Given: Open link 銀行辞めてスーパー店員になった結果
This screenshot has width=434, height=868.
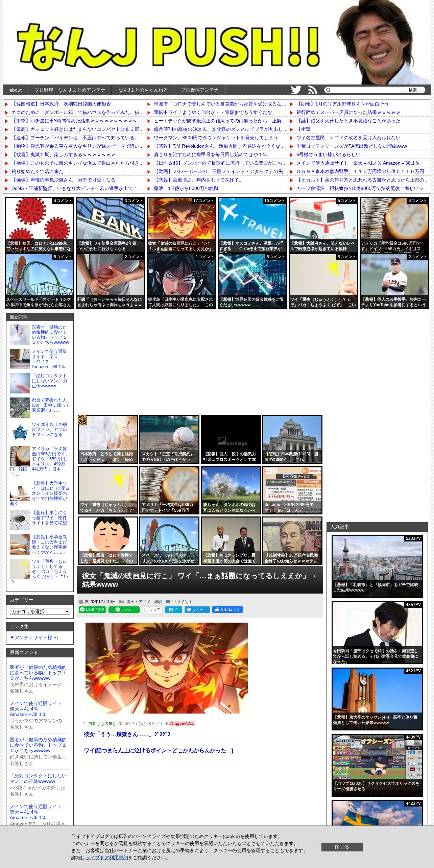Looking at the screenshot, I should pos(348,112).
